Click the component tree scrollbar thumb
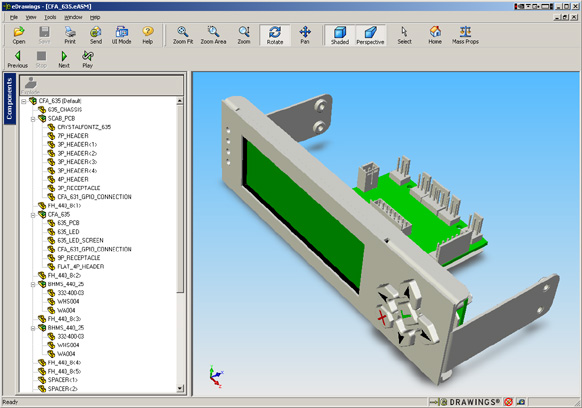 tap(180, 199)
